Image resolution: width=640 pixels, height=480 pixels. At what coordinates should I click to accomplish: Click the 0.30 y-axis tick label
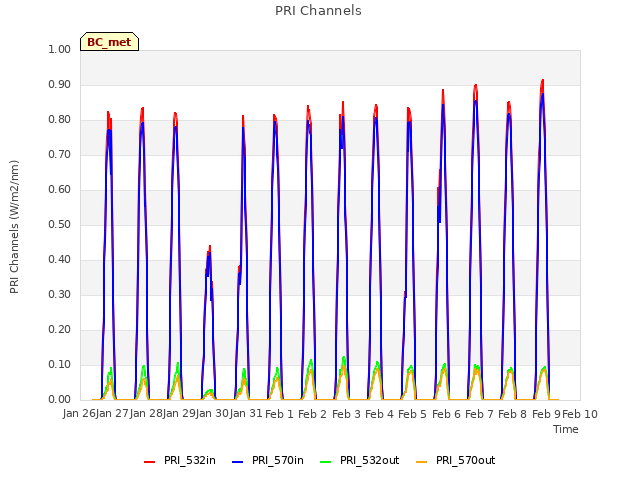(x=60, y=294)
